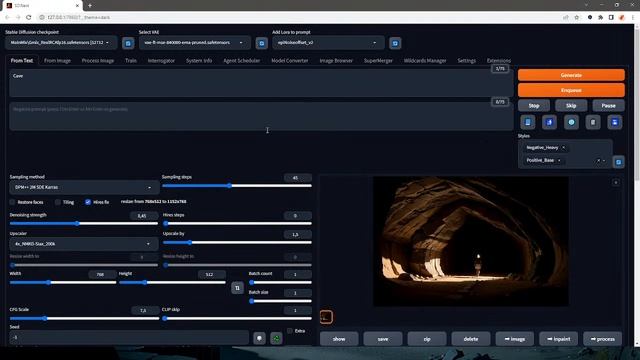Image resolution: width=640 pixels, height=360 pixels.
Task: Click the small icon at image panel corner
Action: [x=616, y=182]
